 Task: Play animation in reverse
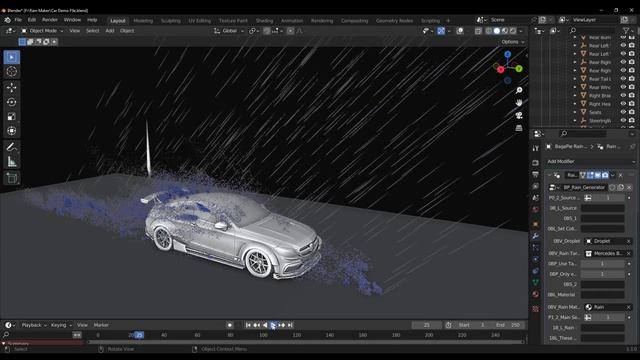click(x=265, y=325)
